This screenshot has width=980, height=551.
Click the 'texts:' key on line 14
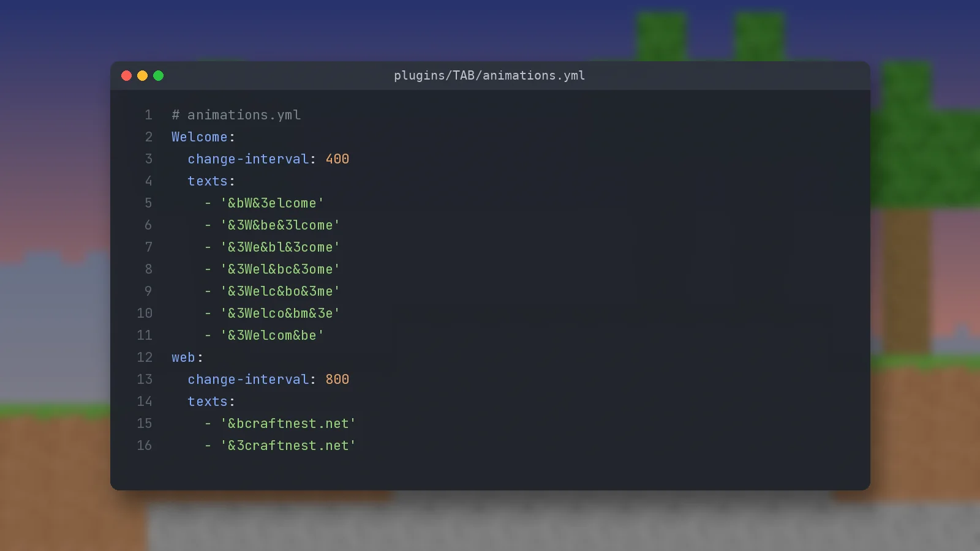(211, 402)
